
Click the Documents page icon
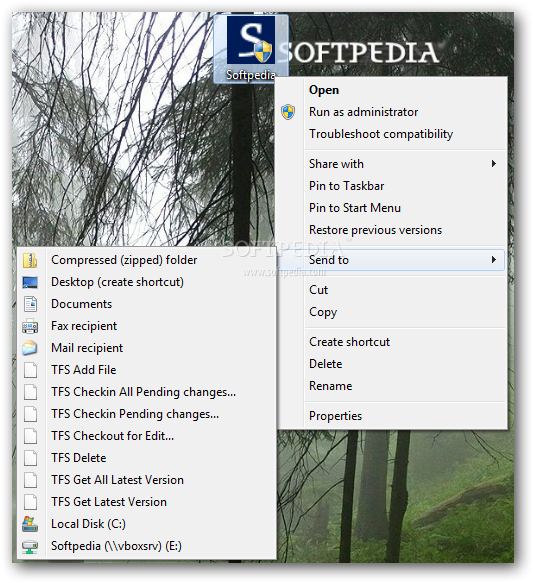30,304
